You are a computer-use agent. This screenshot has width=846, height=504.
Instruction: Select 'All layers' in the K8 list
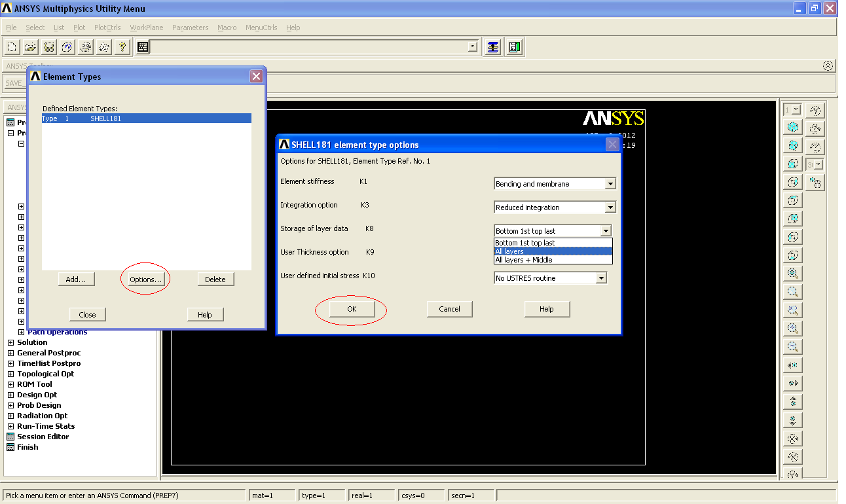click(x=553, y=251)
